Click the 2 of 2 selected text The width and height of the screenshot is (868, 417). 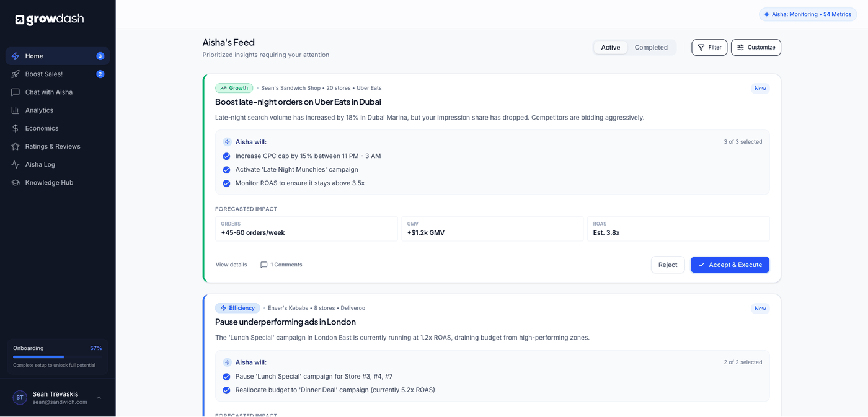743,362
